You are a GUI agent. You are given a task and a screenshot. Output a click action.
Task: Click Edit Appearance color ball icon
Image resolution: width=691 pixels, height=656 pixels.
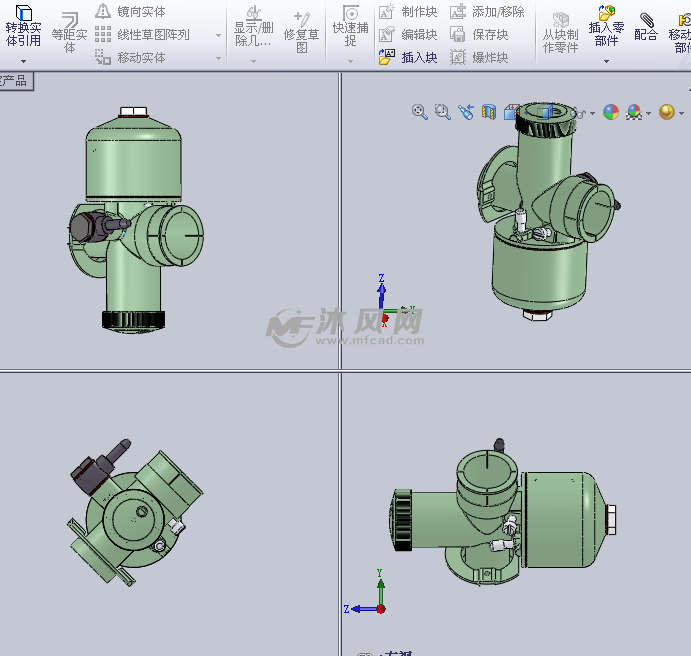pos(610,112)
